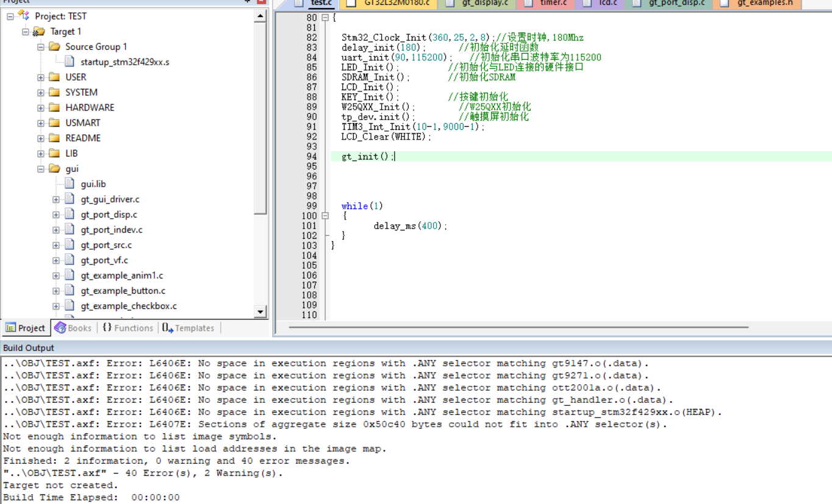This screenshot has height=504, width=832.
Task: Switch to the Templates panel tab
Action: [188, 328]
